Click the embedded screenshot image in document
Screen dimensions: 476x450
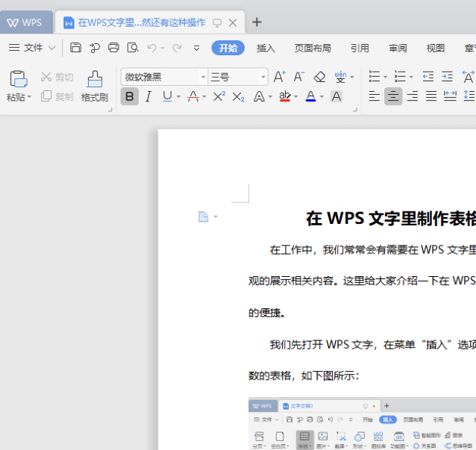pyautogui.click(x=362, y=423)
